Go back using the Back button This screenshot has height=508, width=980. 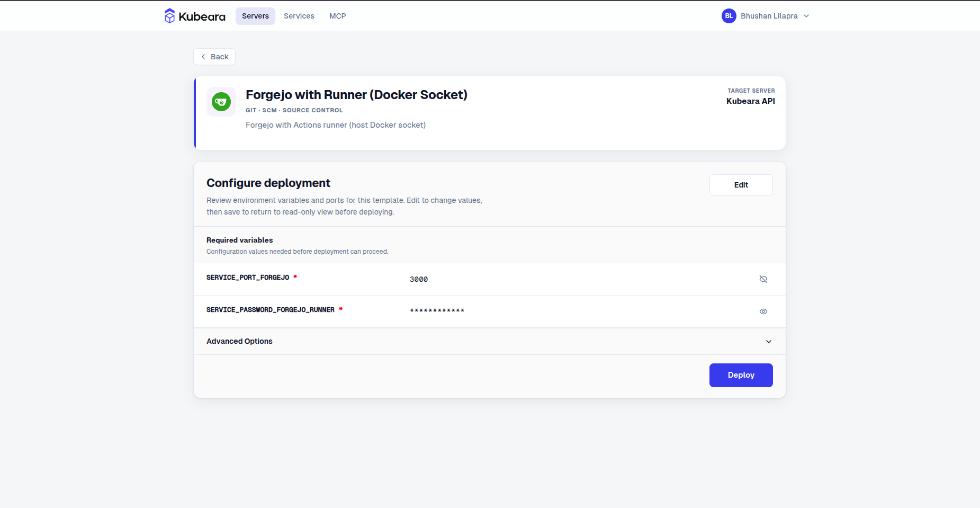point(214,57)
